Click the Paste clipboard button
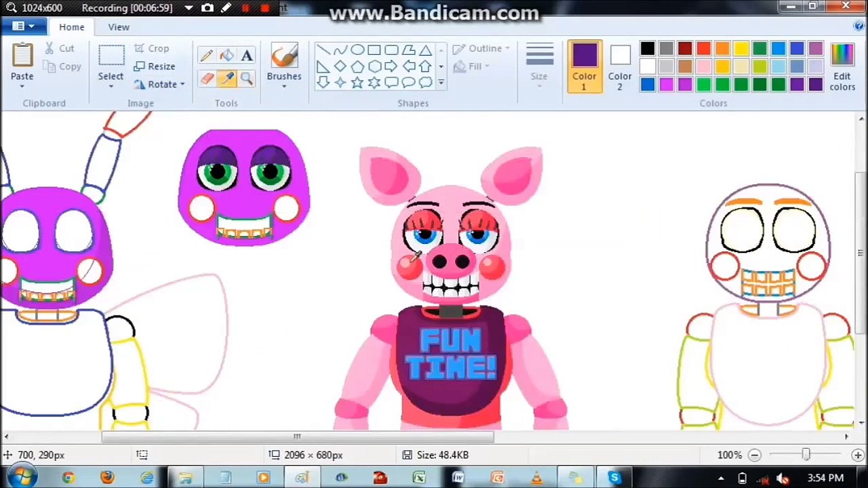 click(22, 61)
